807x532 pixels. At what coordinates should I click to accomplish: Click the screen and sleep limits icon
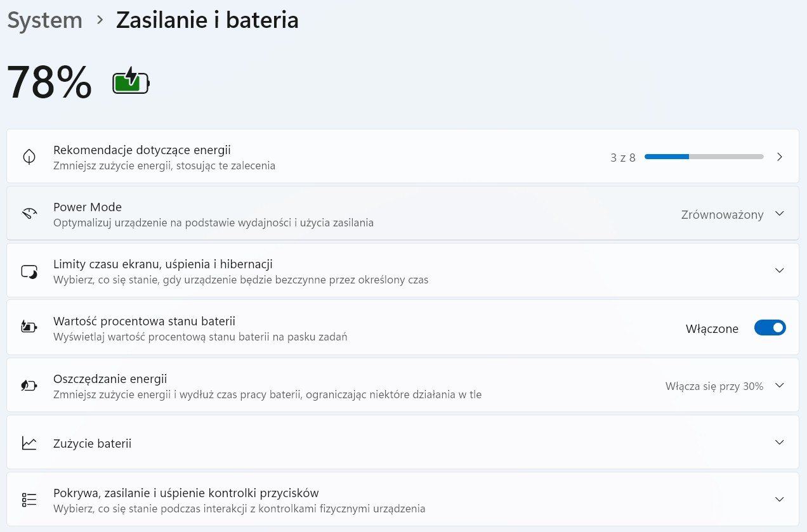point(29,271)
